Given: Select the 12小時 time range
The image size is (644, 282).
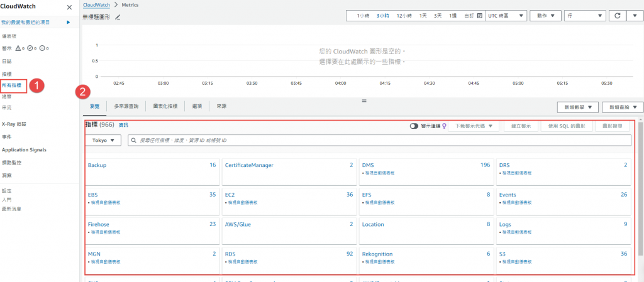Looking at the screenshot, I should [x=404, y=16].
